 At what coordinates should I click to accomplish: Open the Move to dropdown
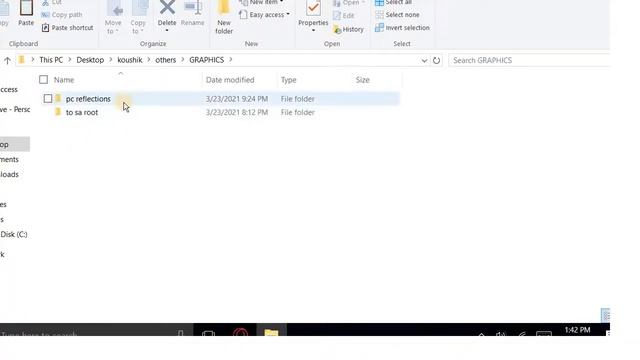tap(113, 27)
